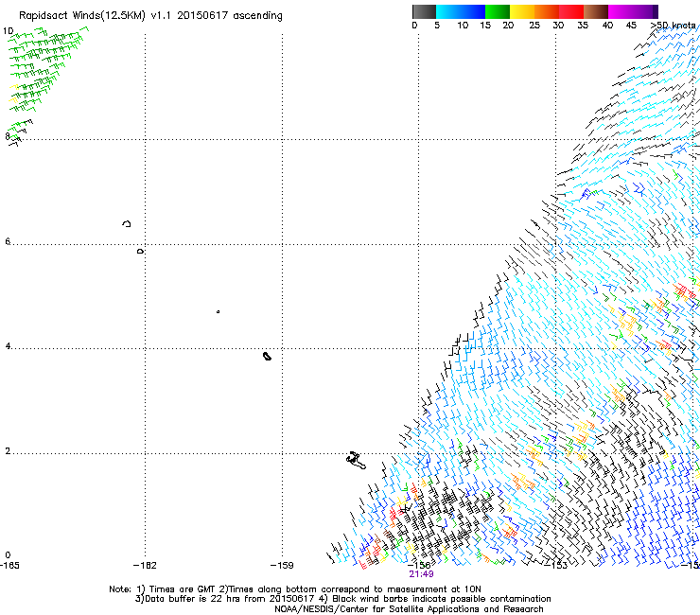This screenshot has width=700, height=615.
Task: Click the dark purple 45-50 knots legend segment
Action: tap(645, 11)
